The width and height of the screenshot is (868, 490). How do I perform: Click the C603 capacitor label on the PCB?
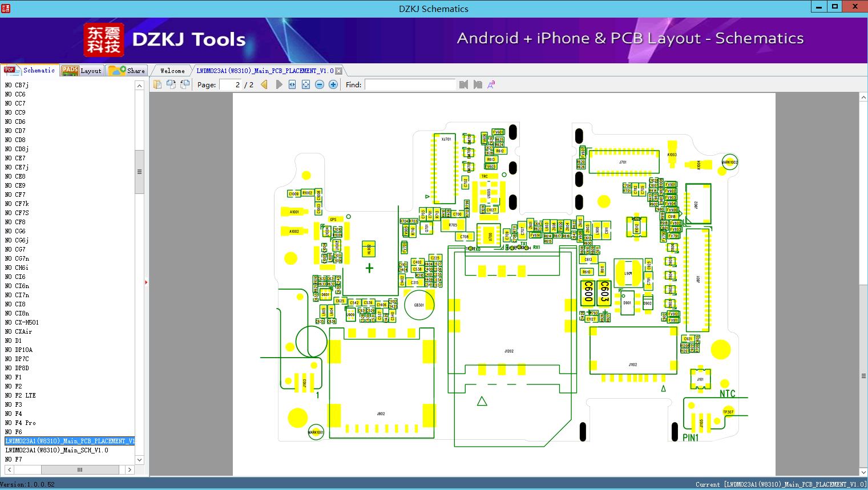tap(604, 293)
